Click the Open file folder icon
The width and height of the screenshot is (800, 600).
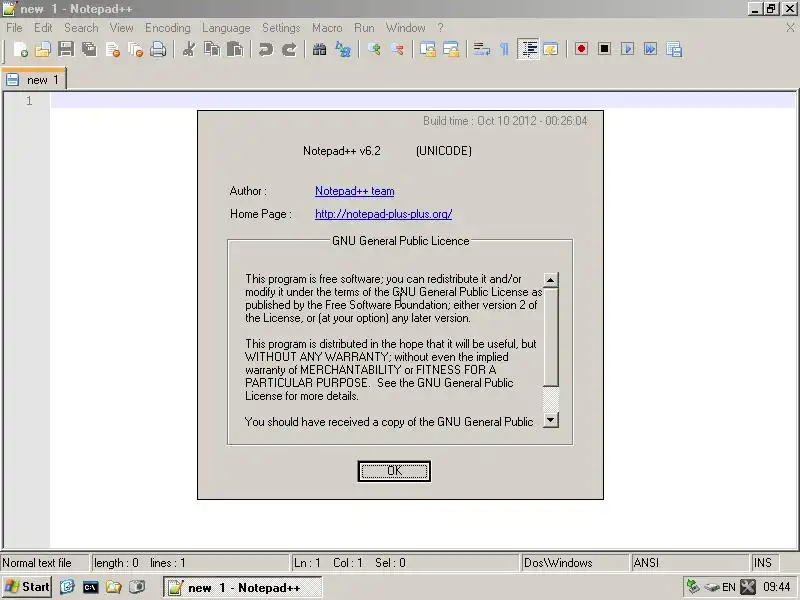pyautogui.click(x=43, y=49)
